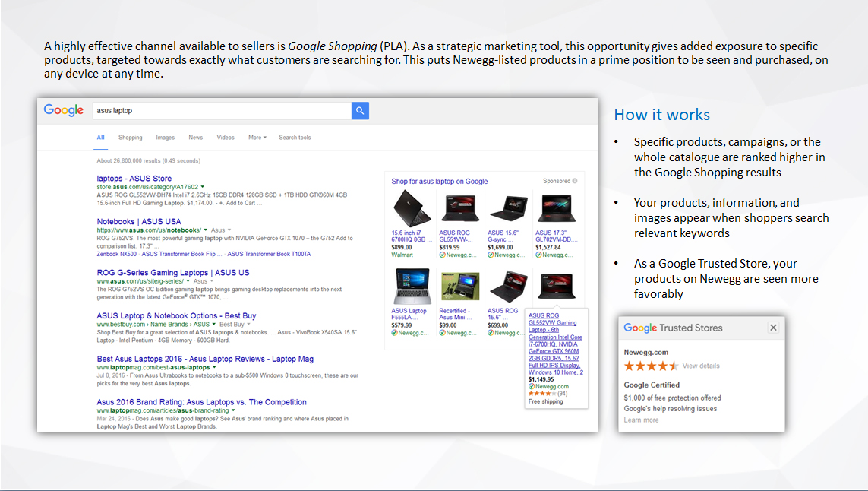Click the ASUS 17.3" GL702VM product image
This screenshot has height=491, width=868.
(x=556, y=208)
